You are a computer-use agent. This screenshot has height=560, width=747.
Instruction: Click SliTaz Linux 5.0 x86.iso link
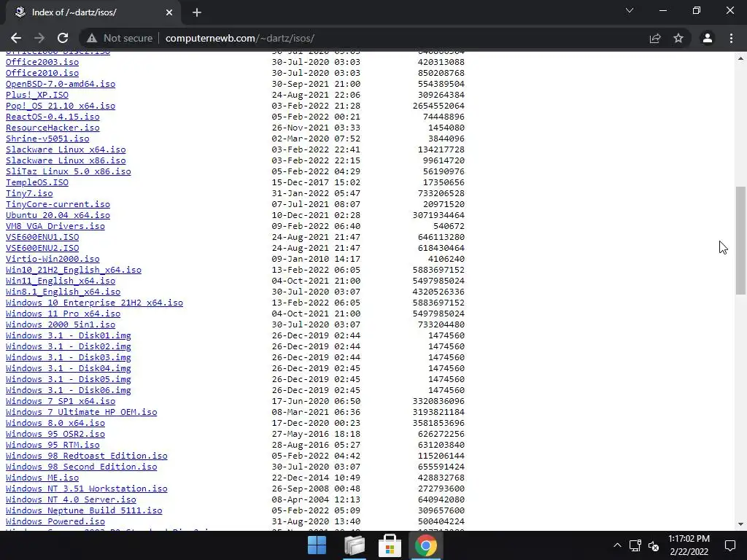pyautogui.click(x=69, y=171)
